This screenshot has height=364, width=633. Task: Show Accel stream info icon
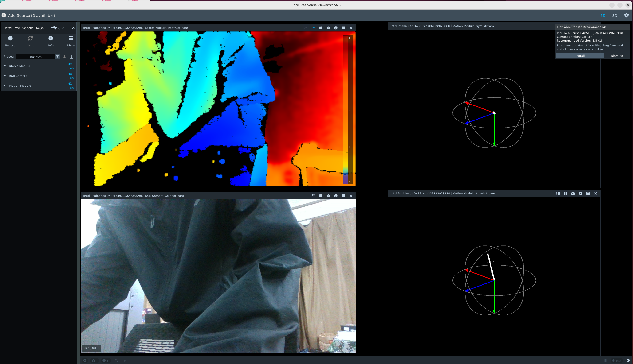tap(580, 193)
